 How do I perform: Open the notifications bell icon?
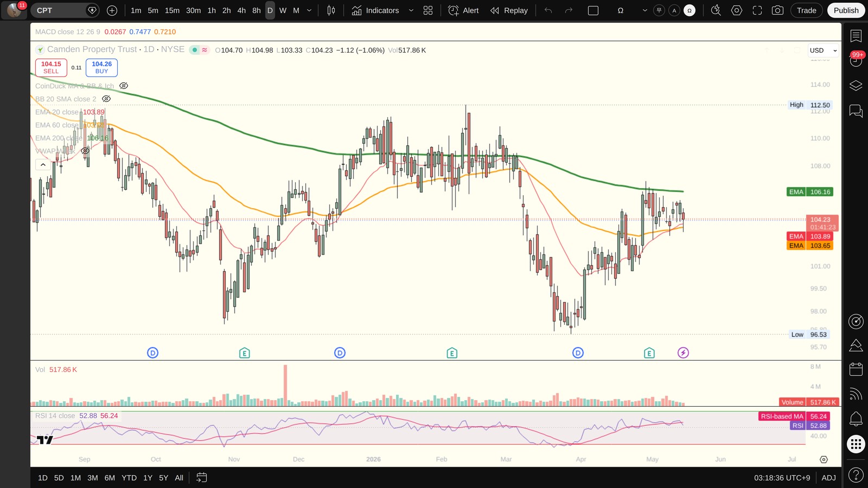click(x=856, y=419)
